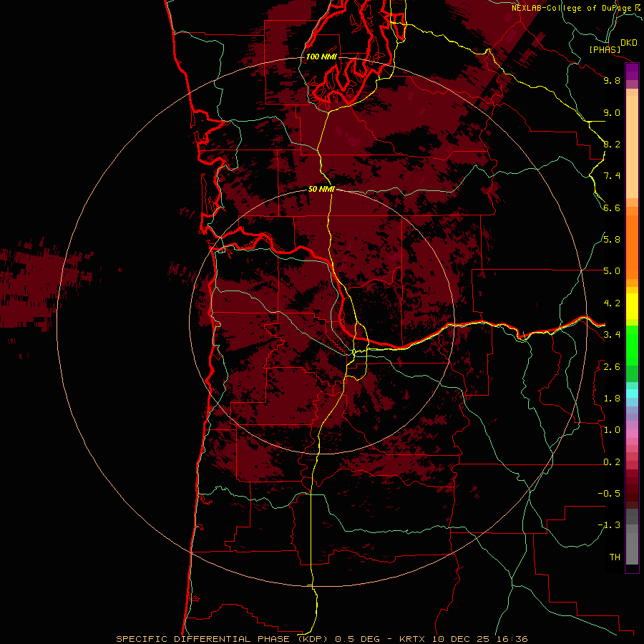
Task: Click the NEXLAB-College of DuPage credit text
Action: tap(572, 8)
